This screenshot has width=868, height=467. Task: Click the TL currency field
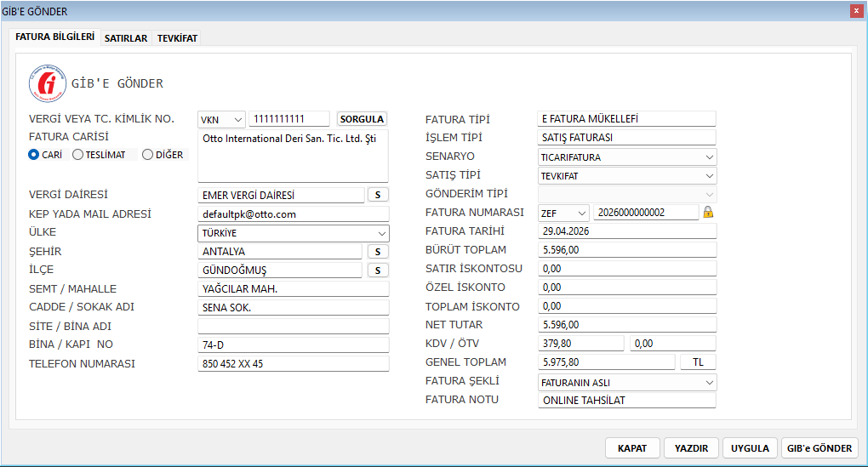click(698, 362)
